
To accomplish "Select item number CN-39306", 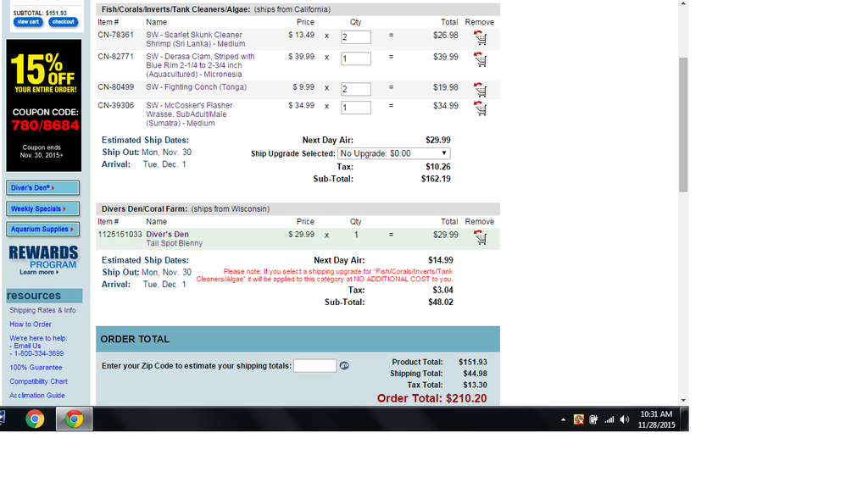I will (x=115, y=105).
